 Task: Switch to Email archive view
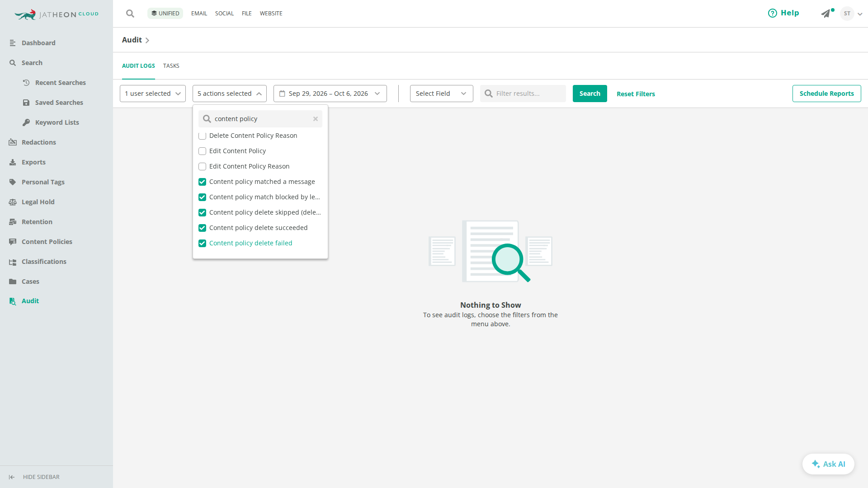click(199, 14)
